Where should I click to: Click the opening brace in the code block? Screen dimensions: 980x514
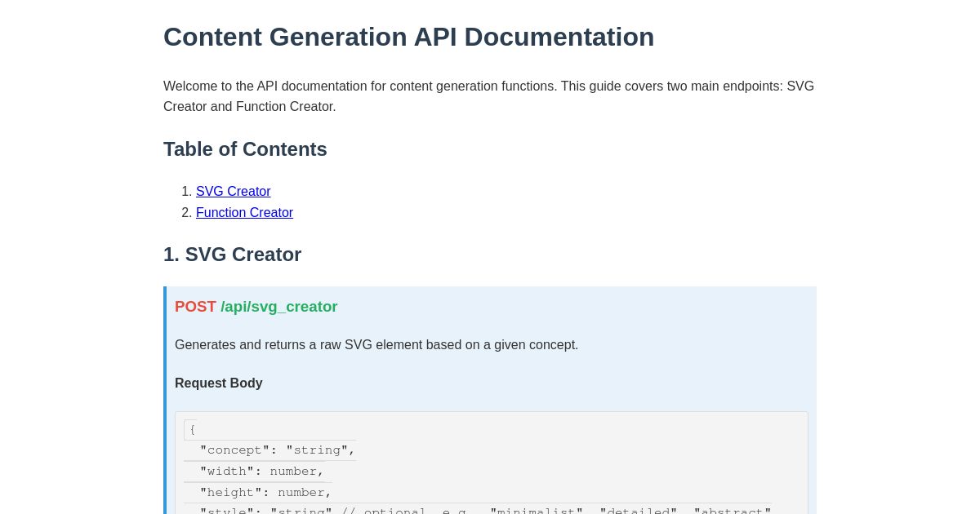(192, 430)
